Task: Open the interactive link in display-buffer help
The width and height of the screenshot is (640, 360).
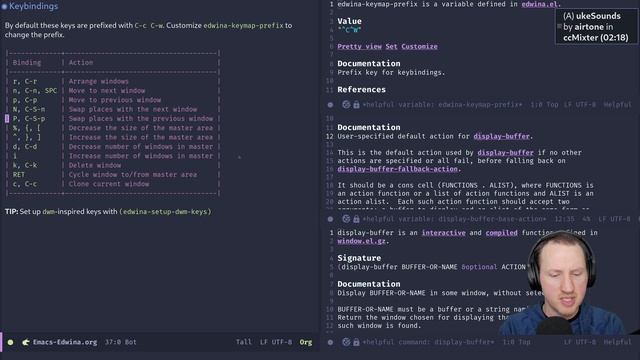Action: [x=443, y=233]
